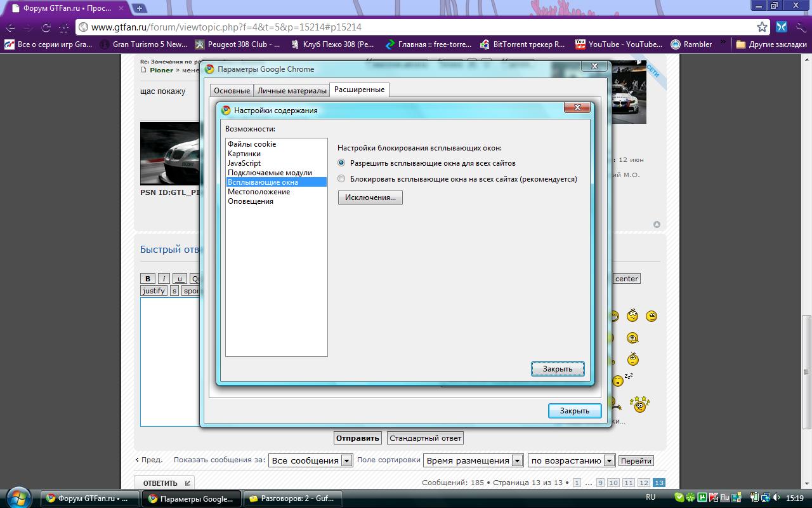Switch to Расширенные tab
The height and width of the screenshot is (508, 812).
coord(359,90)
